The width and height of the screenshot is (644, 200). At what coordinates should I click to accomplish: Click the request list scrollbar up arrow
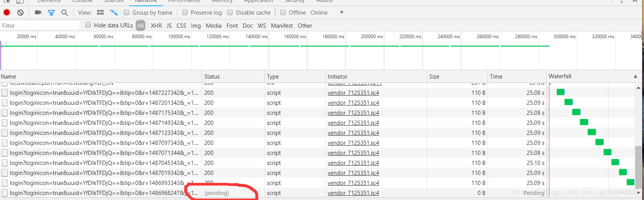[638, 88]
